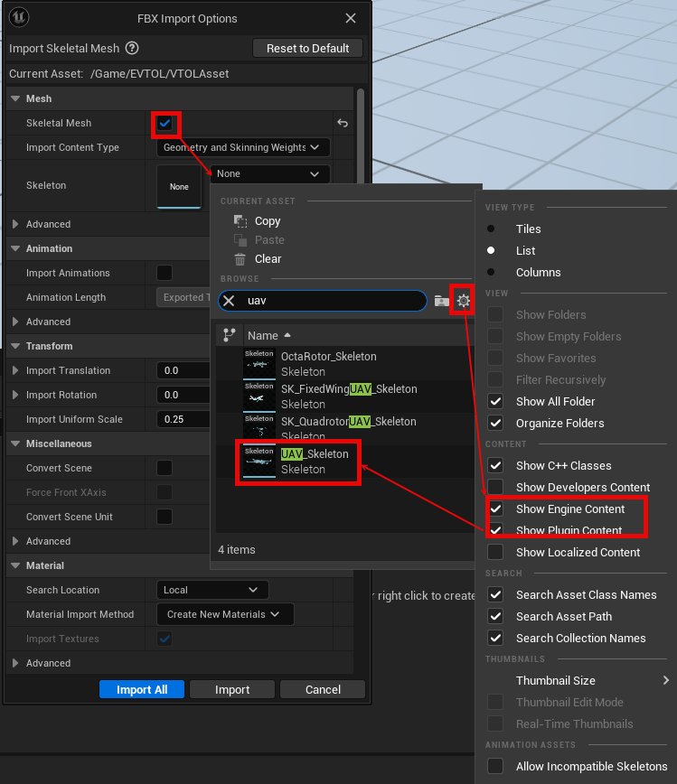The width and height of the screenshot is (677, 784).
Task: Open asset picker settings gear
Action: [464, 301]
